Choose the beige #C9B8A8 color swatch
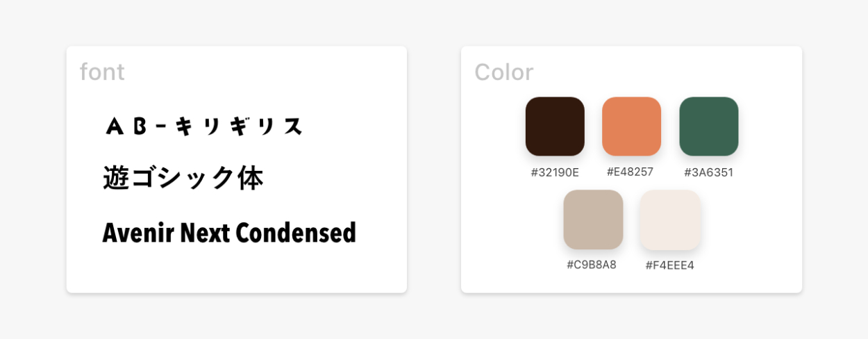This screenshot has width=868, height=339. [x=593, y=220]
